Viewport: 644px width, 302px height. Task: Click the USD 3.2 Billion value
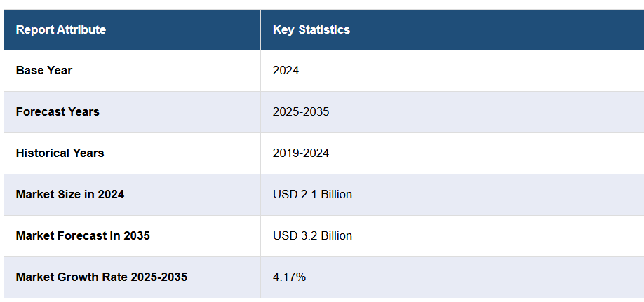coord(312,235)
